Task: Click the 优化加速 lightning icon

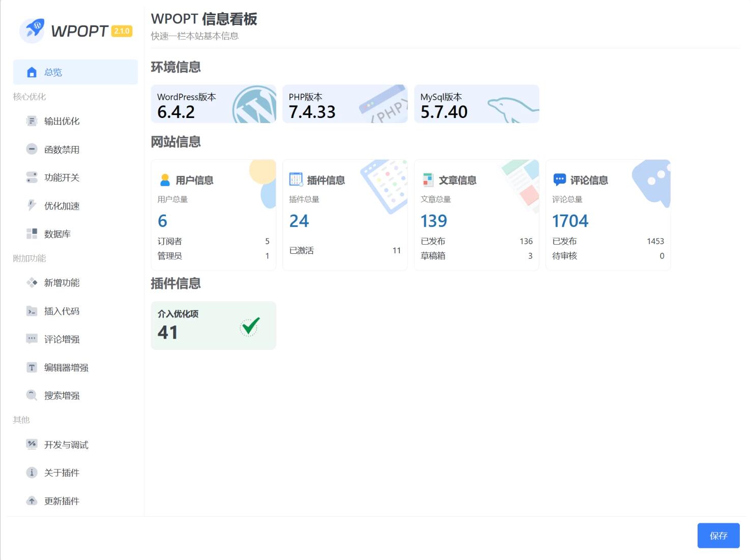Action: click(32, 205)
